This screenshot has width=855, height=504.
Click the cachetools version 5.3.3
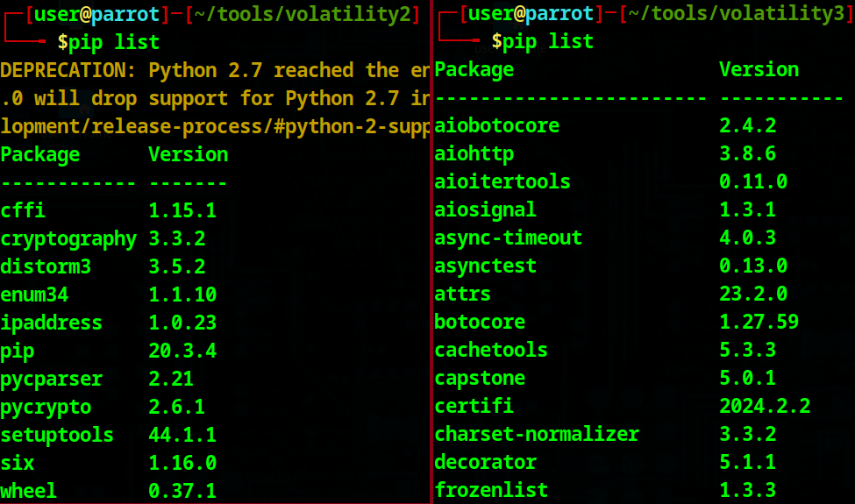tap(748, 351)
